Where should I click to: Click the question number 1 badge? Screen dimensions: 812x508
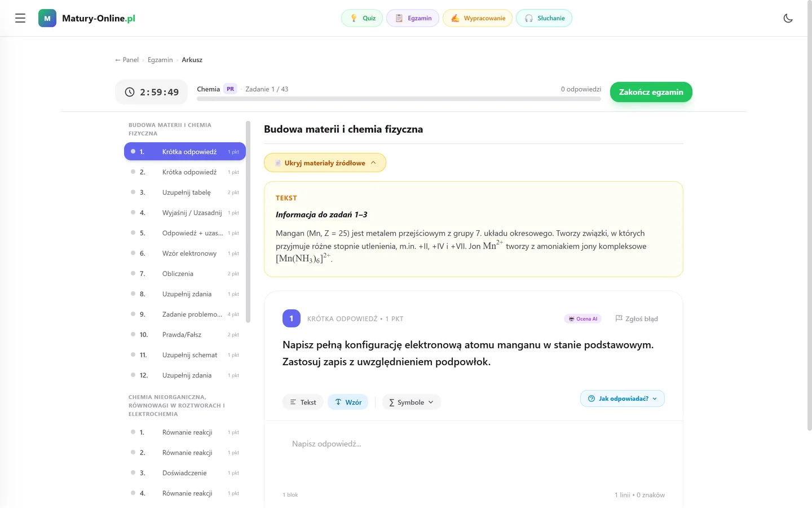(x=292, y=318)
